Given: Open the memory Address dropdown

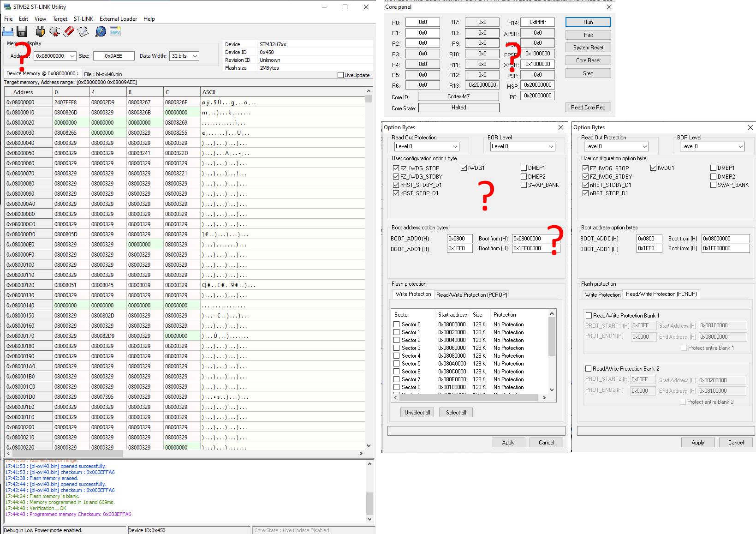Looking at the screenshot, I should click(x=72, y=56).
